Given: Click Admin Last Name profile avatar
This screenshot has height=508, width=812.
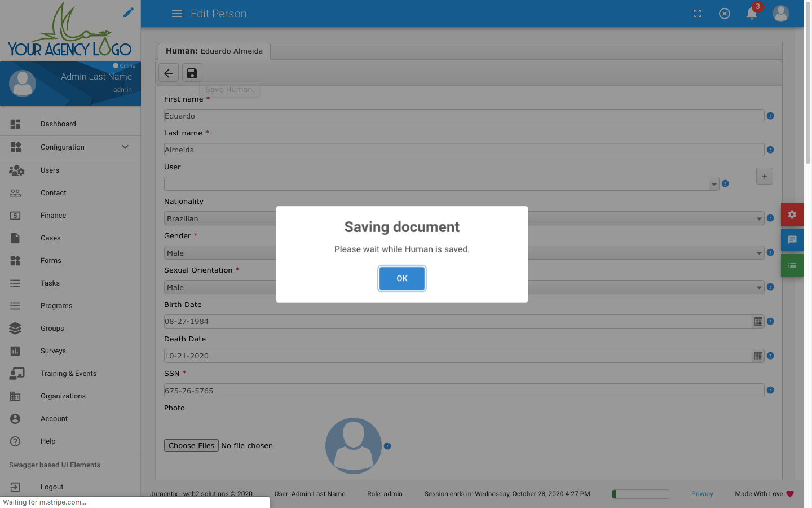Looking at the screenshot, I should [23, 84].
